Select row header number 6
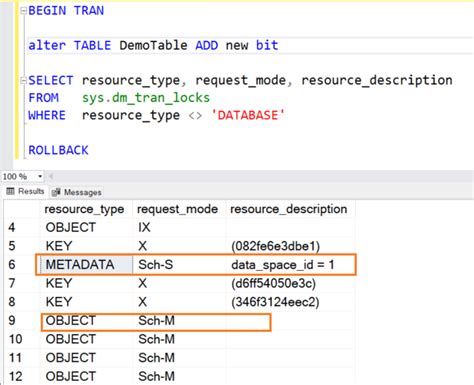The image size is (474, 385). (22, 265)
